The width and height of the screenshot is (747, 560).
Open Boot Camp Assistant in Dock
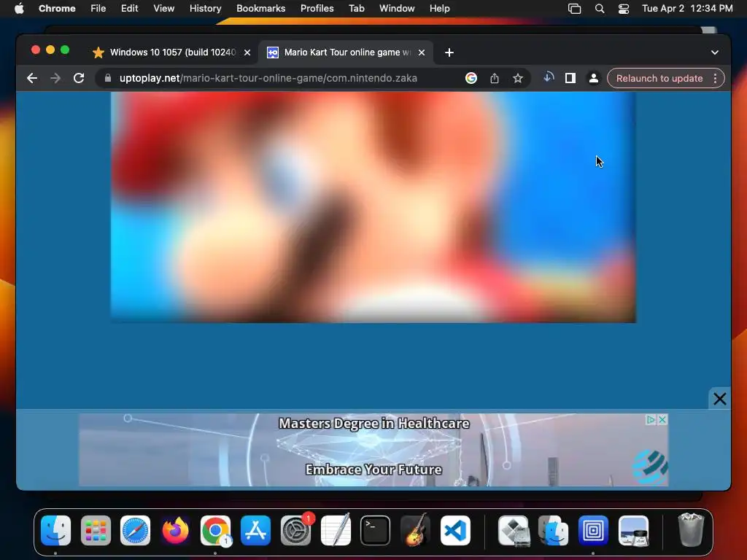click(514, 530)
